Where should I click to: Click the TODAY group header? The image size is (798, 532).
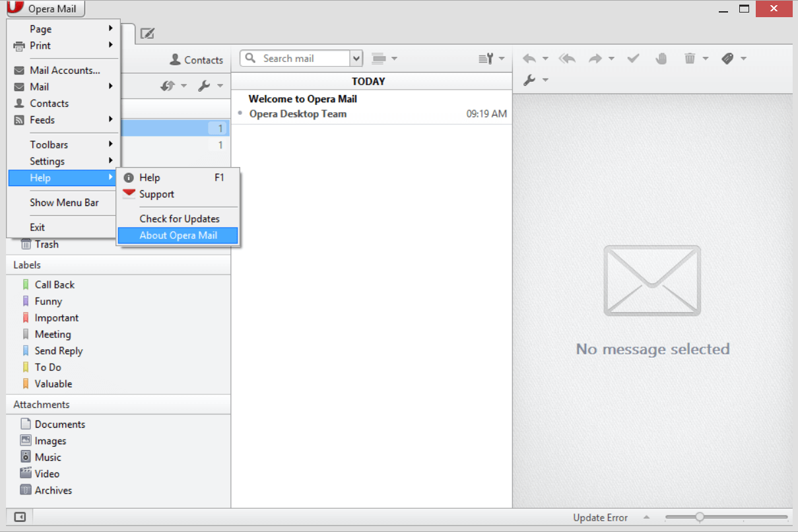372,81
